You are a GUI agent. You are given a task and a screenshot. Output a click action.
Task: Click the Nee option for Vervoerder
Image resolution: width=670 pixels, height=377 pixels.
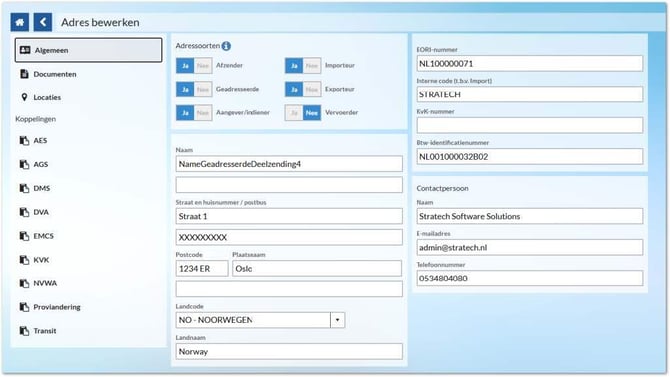click(312, 113)
